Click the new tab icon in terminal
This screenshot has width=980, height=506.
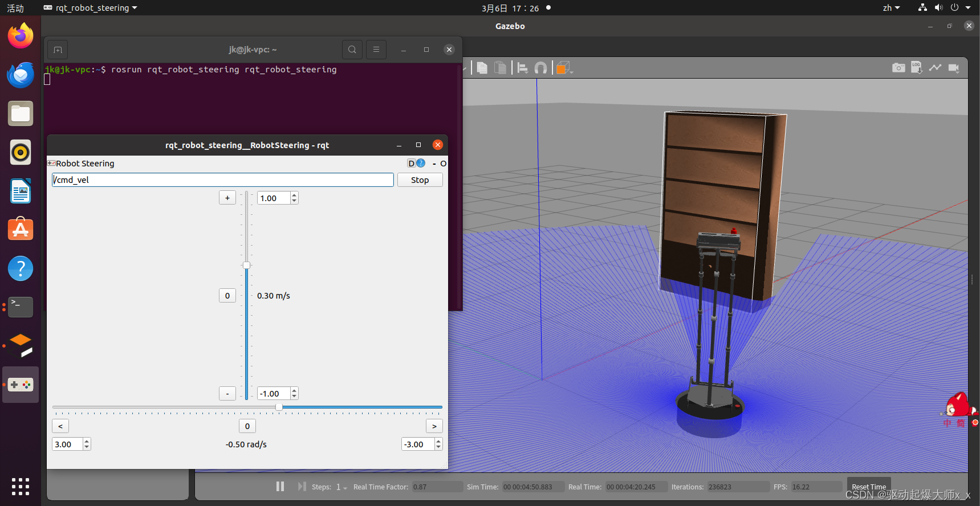58,50
